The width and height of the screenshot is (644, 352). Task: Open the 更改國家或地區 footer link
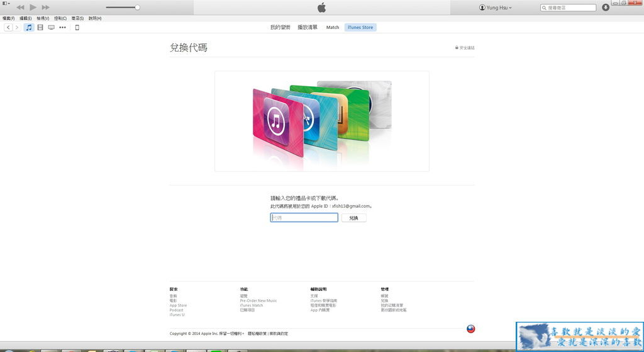coord(394,310)
